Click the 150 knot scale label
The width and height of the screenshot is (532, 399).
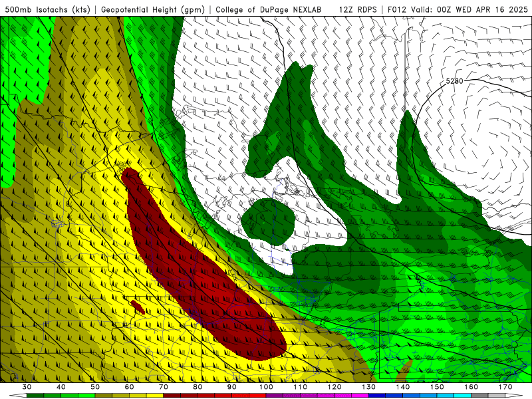point(437,387)
